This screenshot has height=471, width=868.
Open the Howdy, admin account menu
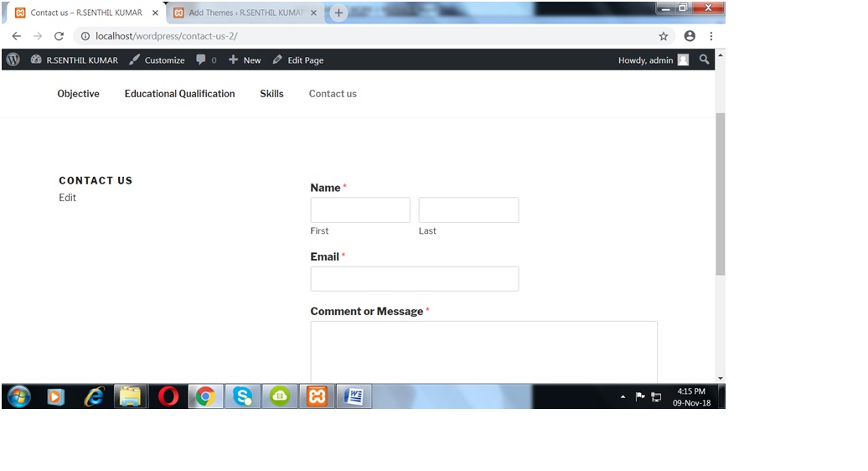click(x=653, y=60)
